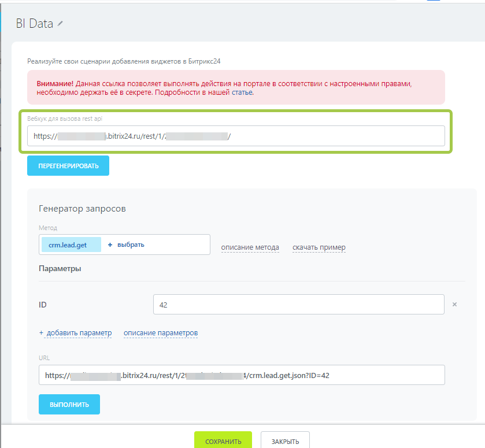Click the pencil icon beside BI Data

point(60,24)
